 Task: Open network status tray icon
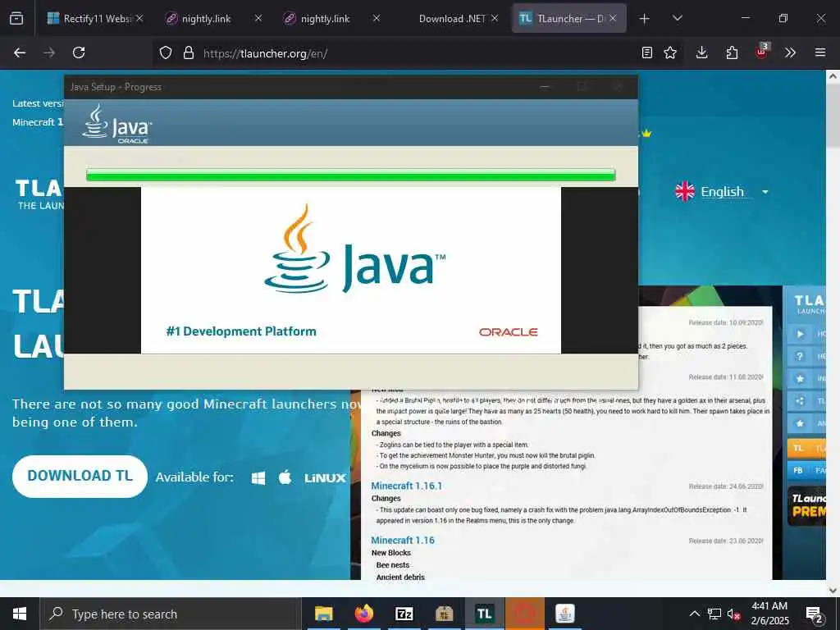[x=714, y=614]
